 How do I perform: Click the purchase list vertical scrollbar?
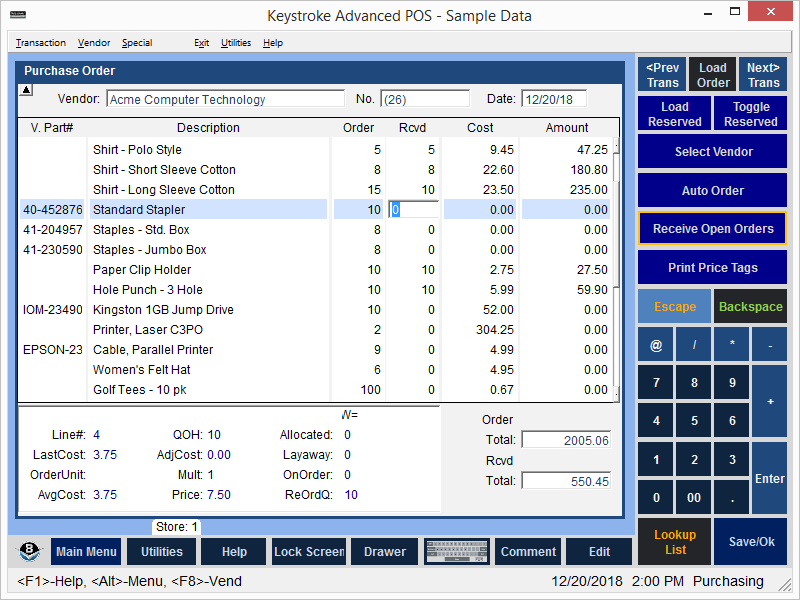pos(616,270)
